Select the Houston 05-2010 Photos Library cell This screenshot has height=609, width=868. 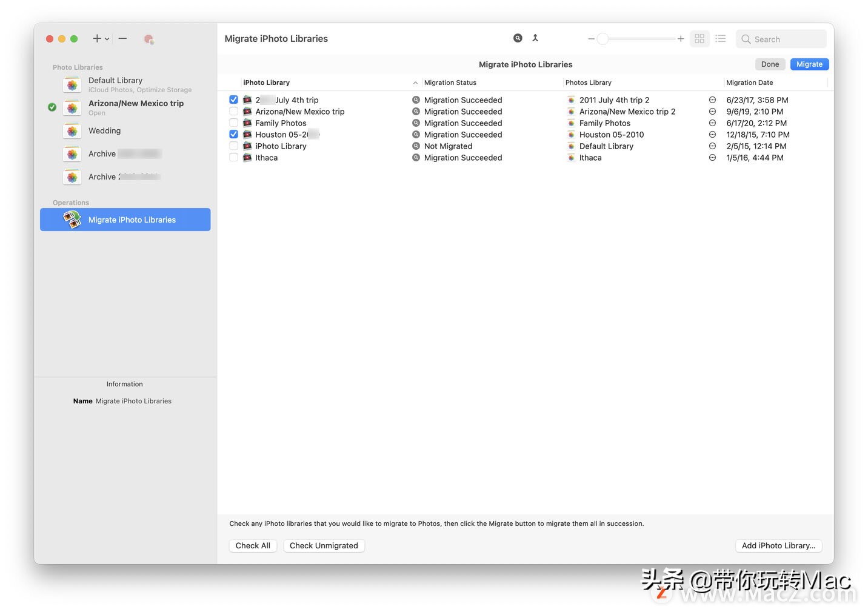pos(611,134)
